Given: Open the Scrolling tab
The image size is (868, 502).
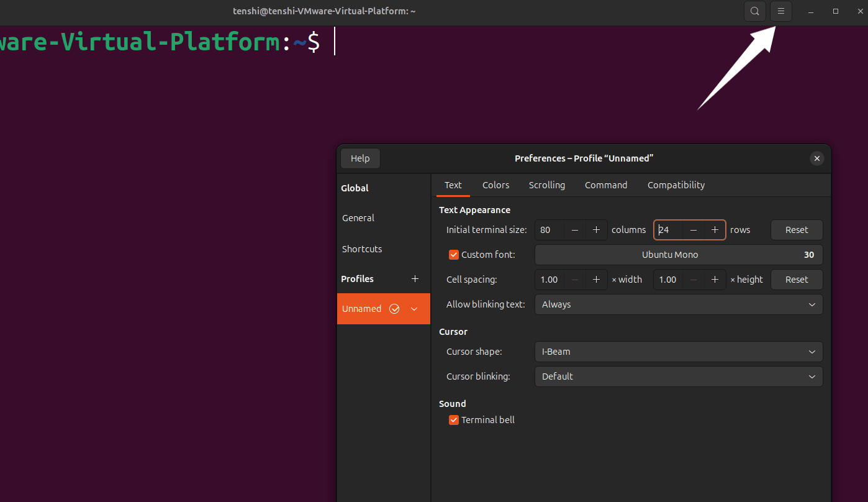Looking at the screenshot, I should click(546, 185).
